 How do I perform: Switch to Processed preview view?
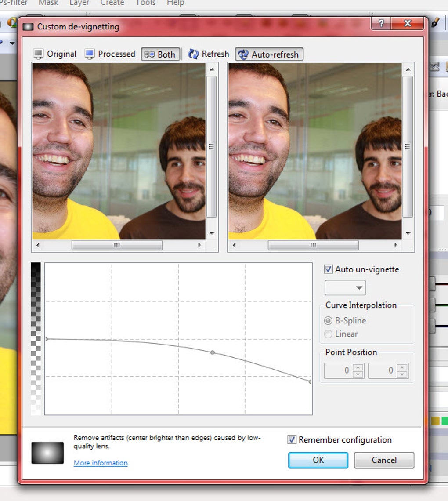click(x=110, y=54)
